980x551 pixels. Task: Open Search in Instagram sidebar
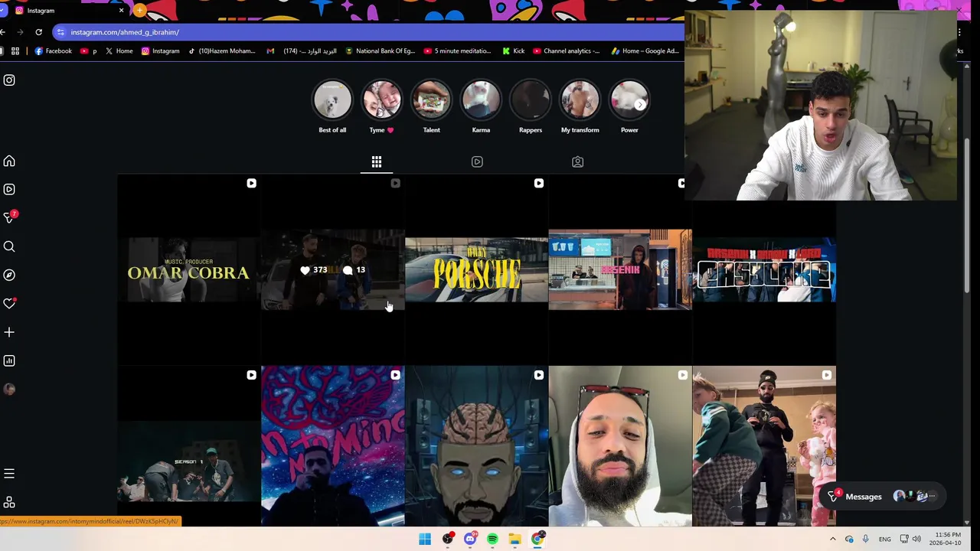9,246
